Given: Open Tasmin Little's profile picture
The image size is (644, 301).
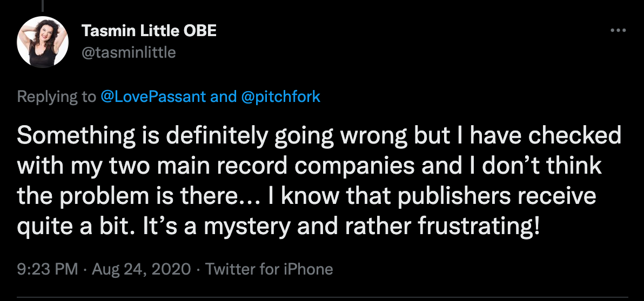Looking at the screenshot, I should (x=43, y=42).
